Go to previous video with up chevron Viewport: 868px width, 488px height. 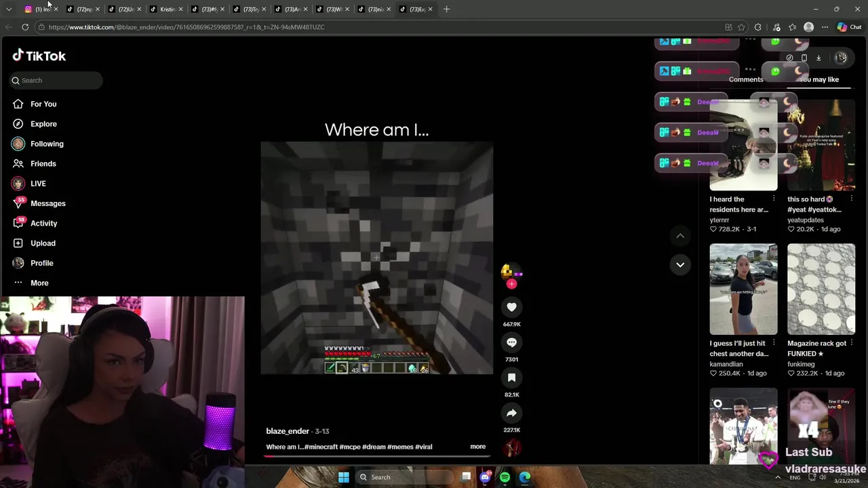[x=680, y=236]
